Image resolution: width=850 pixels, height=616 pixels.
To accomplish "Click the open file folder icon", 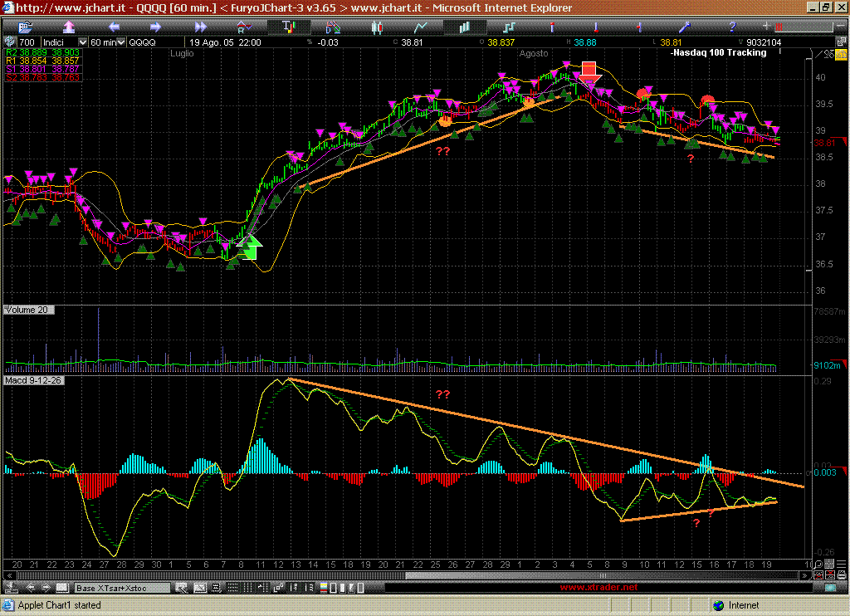I will tap(25, 27).
